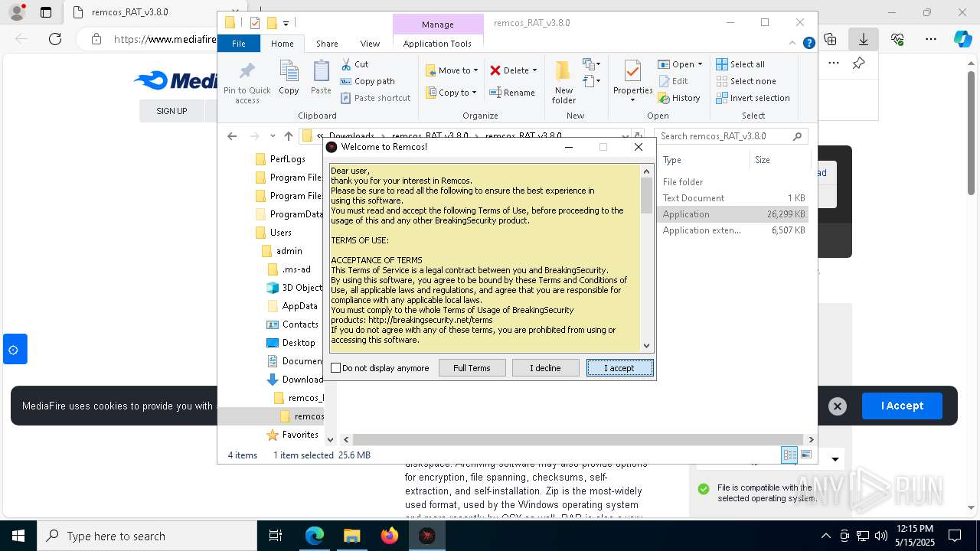Open file History in ribbon
The height and width of the screenshot is (551, 980).
[x=678, y=98]
